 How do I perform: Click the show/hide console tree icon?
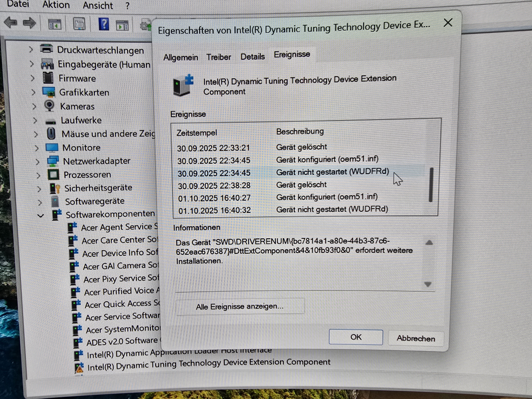(x=55, y=24)
